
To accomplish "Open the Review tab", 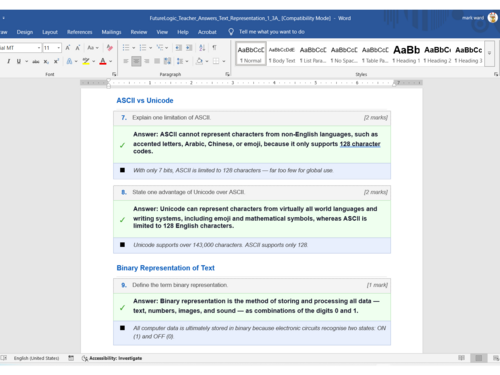I will 139,32.
